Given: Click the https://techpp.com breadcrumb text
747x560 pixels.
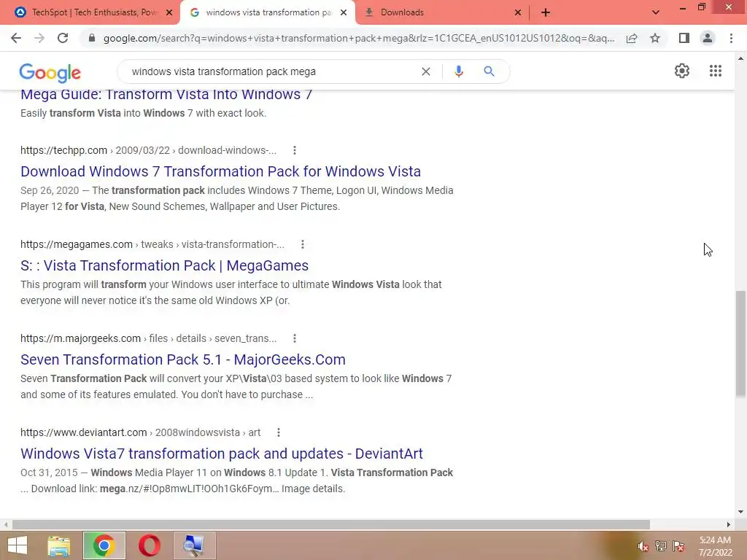Looking at the screenshot, I should (64, 150).
